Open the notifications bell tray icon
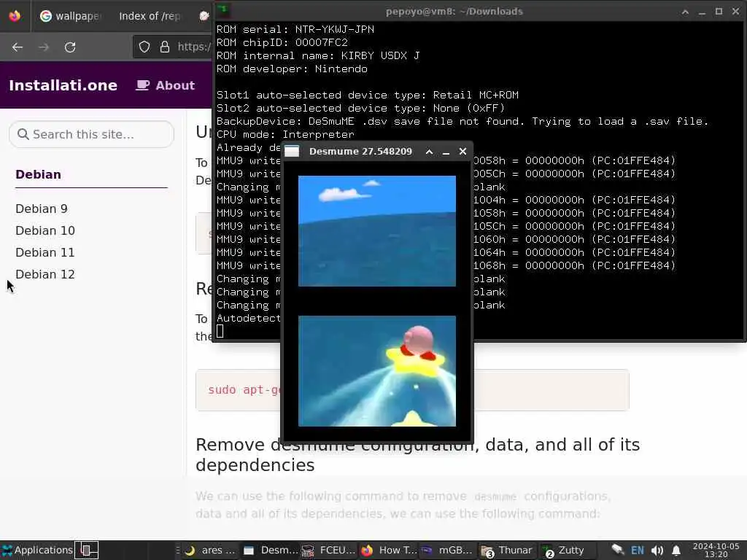The height and width of the screenshot is (560, 747). (676, 551)
